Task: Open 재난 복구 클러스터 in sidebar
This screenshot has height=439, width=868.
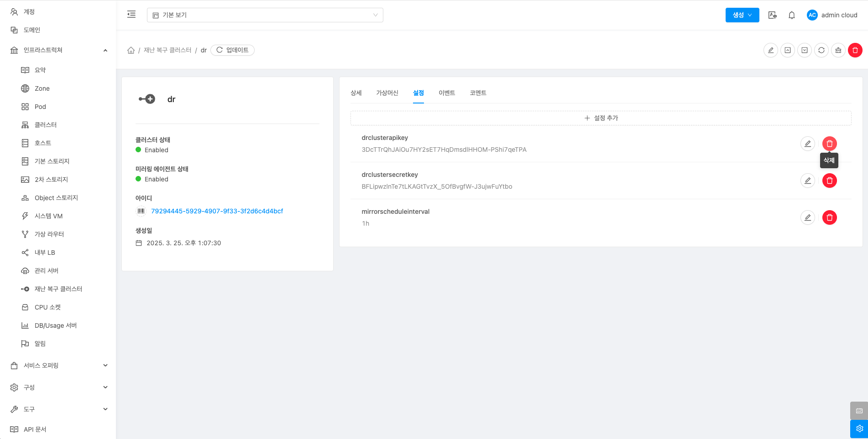Action: 58,289
